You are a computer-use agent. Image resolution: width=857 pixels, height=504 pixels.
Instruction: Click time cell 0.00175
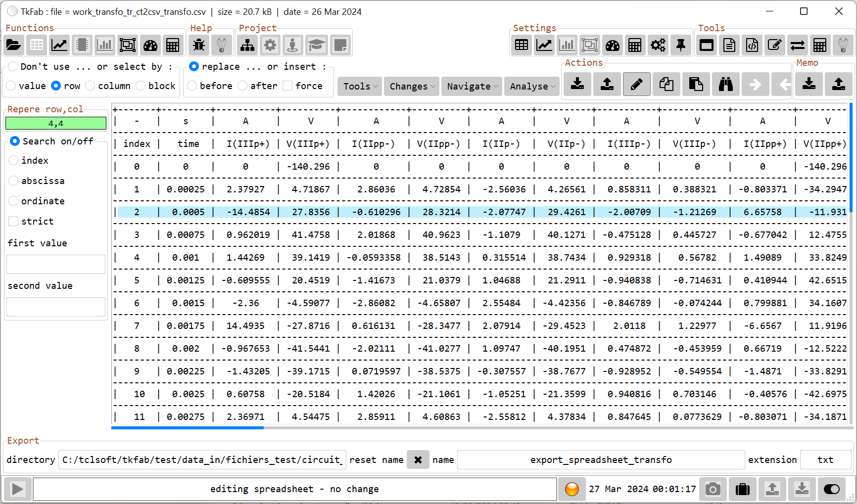186,326
